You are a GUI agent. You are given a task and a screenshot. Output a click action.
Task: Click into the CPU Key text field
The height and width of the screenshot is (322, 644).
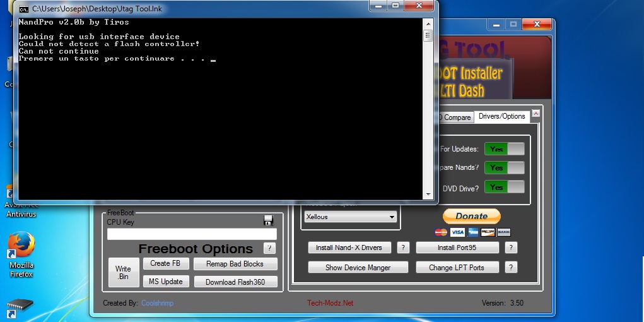(192, 234)
